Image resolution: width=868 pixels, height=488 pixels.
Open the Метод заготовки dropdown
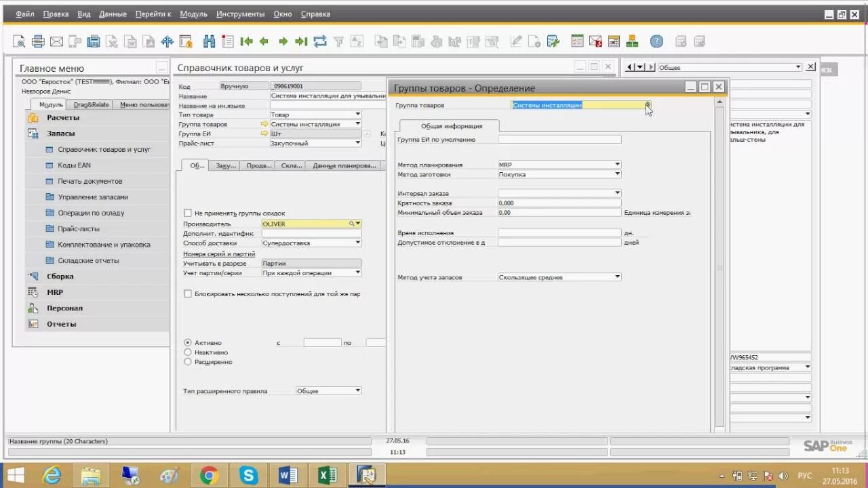[x=617, y=174]
